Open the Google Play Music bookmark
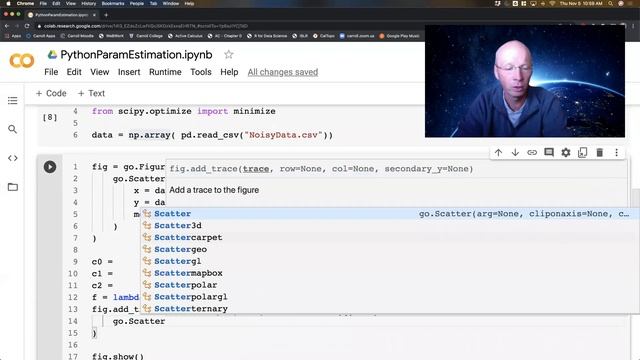Image resolution: width=640 pixels, height=360 pixels. 399,36
